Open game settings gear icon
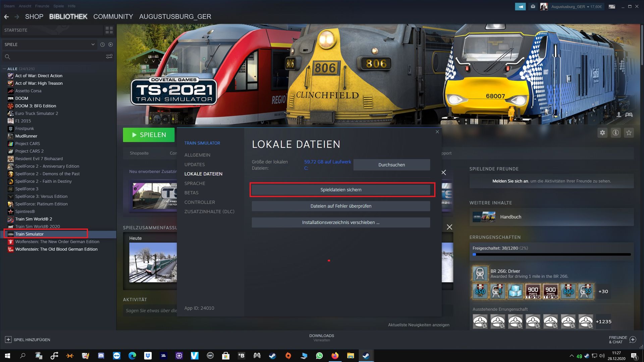 click(602, 133)
